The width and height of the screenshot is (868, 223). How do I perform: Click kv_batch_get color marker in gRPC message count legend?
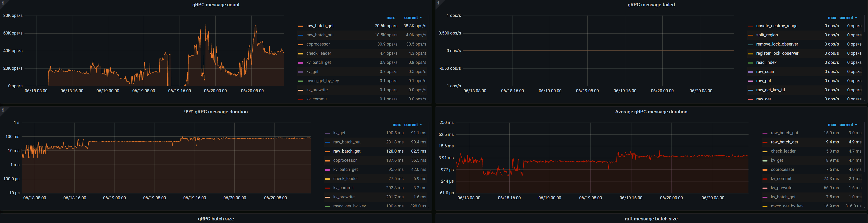300,63
